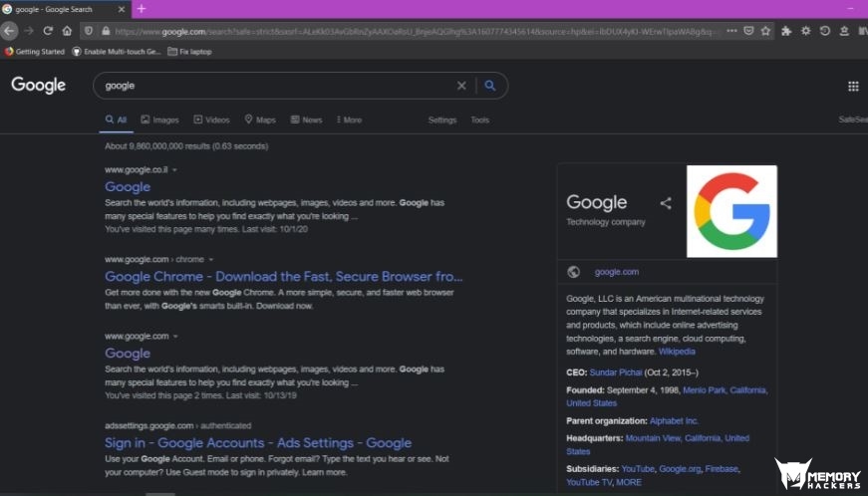Screen dimensions: 868x496
Task: Open a new browser tab
Action: tap(142, 9)
